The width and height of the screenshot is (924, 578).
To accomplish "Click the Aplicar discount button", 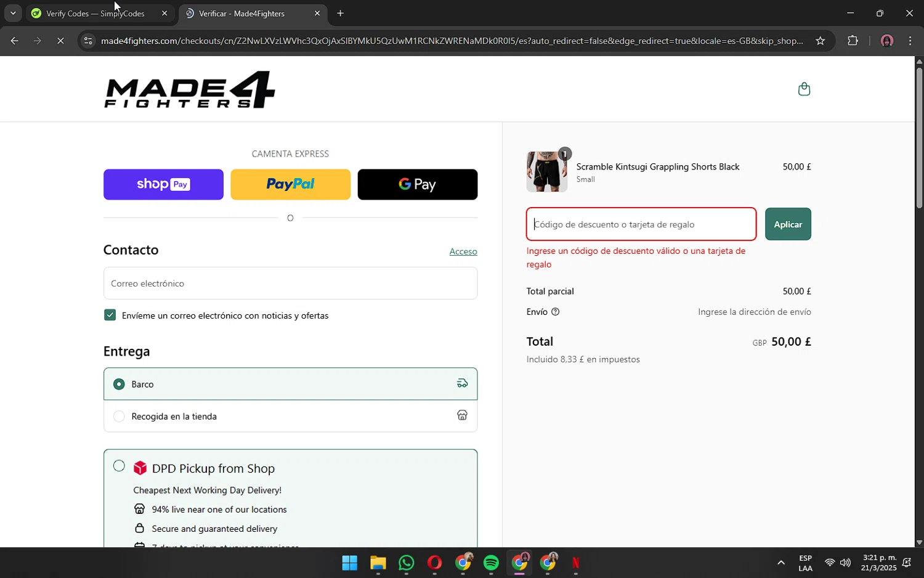I will click(788, 224).
